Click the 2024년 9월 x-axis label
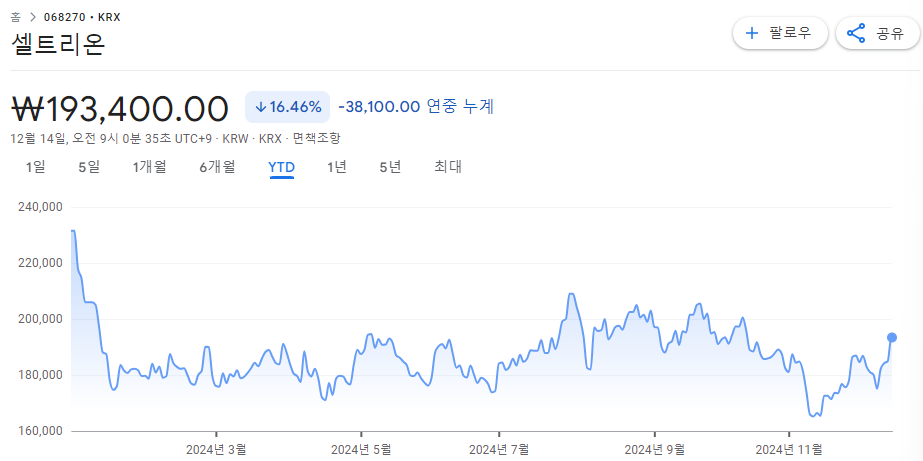Image resolution: width=923 pixels, height=461 pixels. click(655, 450)
